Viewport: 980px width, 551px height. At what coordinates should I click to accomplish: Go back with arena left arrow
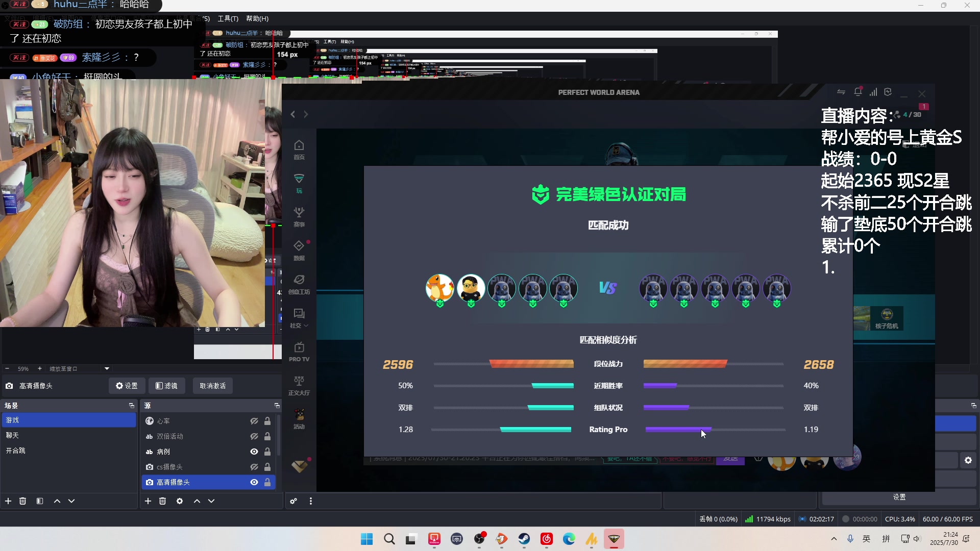coord(293,114)
